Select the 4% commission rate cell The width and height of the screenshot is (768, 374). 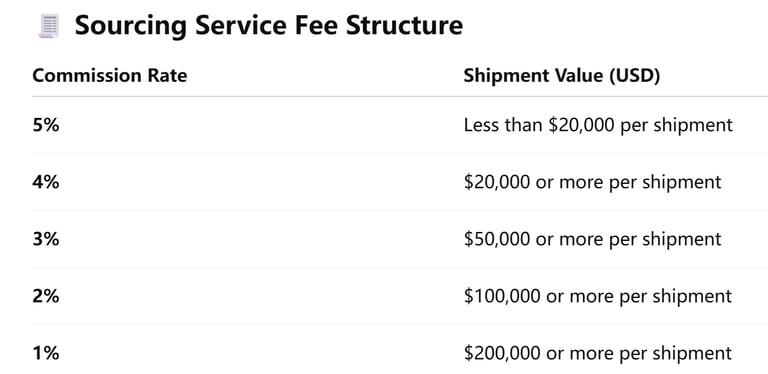pos(46,183)
